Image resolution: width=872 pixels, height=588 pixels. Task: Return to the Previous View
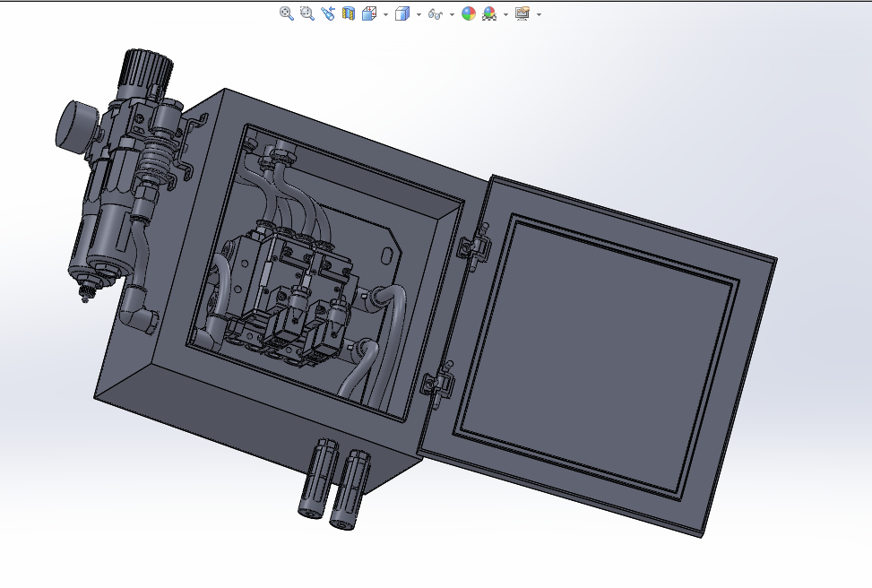click(328, 13)
